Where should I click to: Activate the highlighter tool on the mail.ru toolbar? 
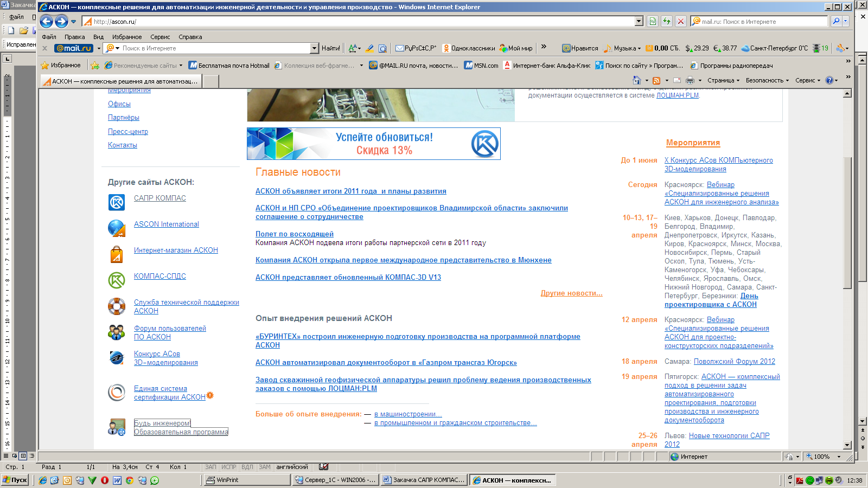369,48
